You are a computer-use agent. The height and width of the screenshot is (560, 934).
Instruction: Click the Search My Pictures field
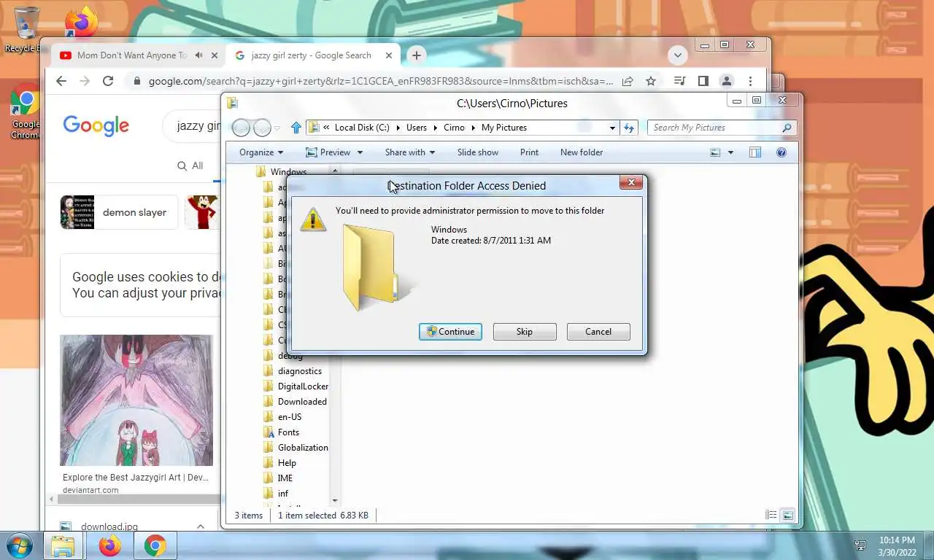point(715,128)
